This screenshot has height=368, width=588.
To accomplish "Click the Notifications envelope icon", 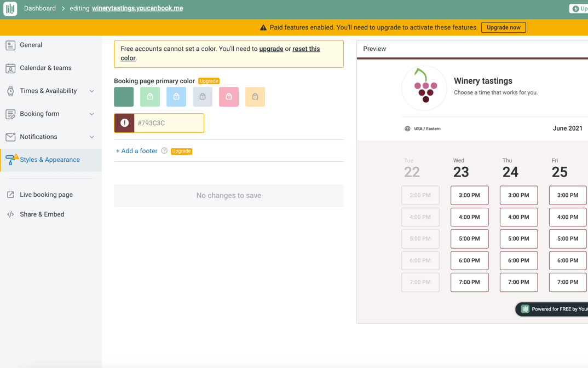I will tap(10, 137).
